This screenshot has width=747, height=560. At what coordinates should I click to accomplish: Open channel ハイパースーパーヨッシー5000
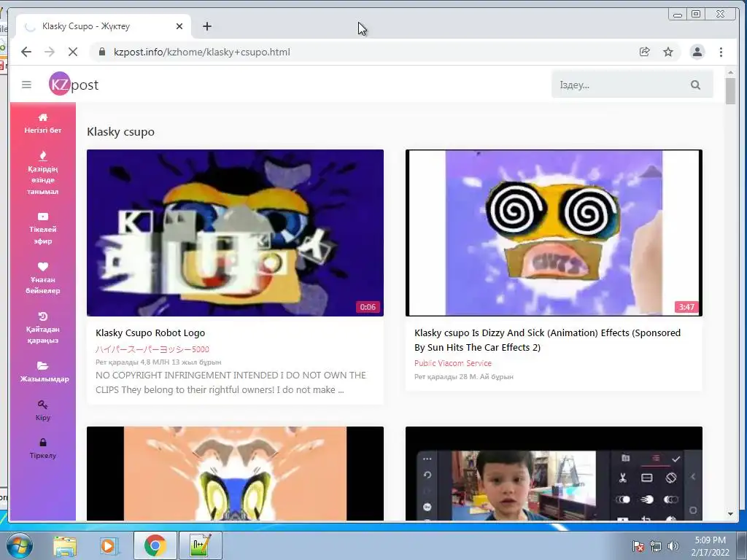click(152, 349)
